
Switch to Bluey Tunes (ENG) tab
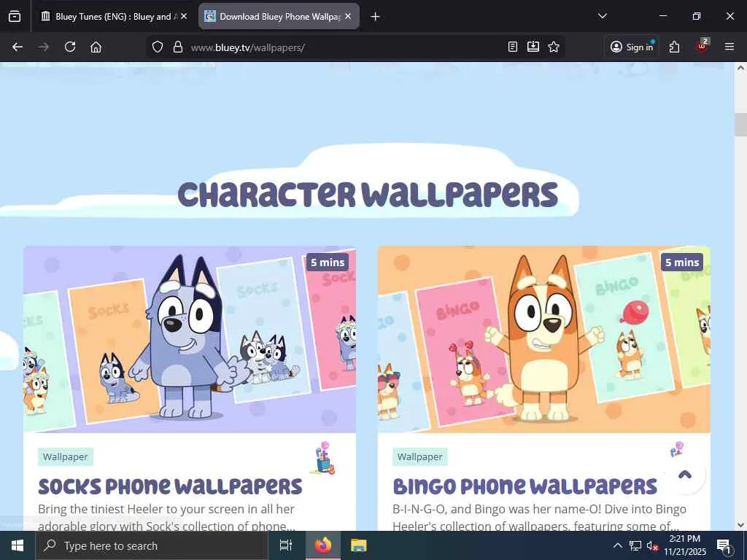pos(109,17)
